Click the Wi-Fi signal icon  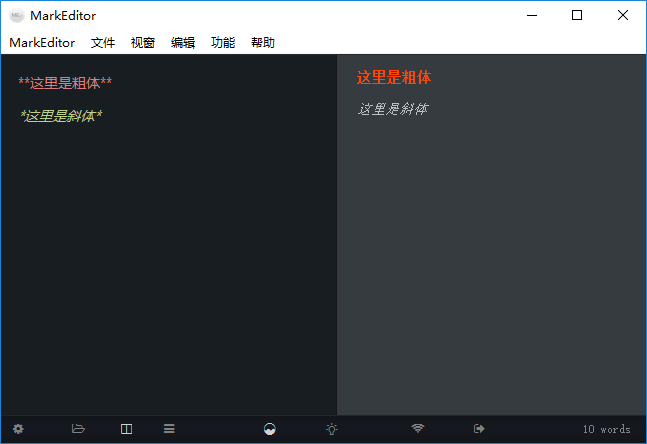point(418,429)
